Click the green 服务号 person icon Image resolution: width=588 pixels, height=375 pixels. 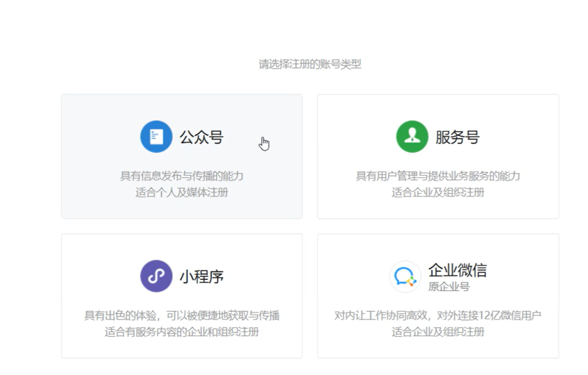point(412,137)
